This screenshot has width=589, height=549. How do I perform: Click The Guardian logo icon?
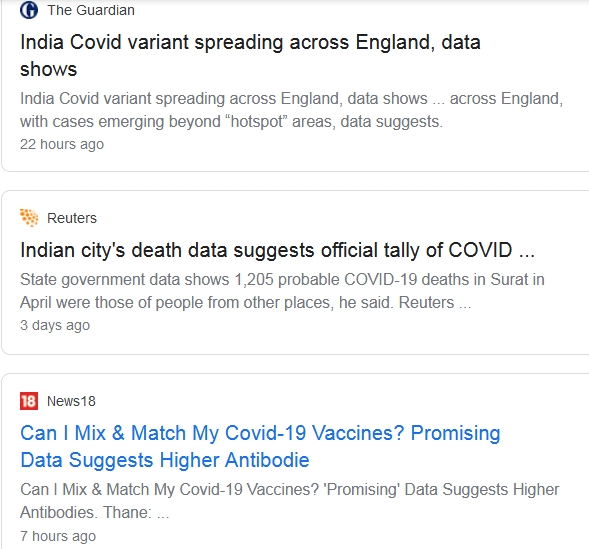(x=29, y=10)
